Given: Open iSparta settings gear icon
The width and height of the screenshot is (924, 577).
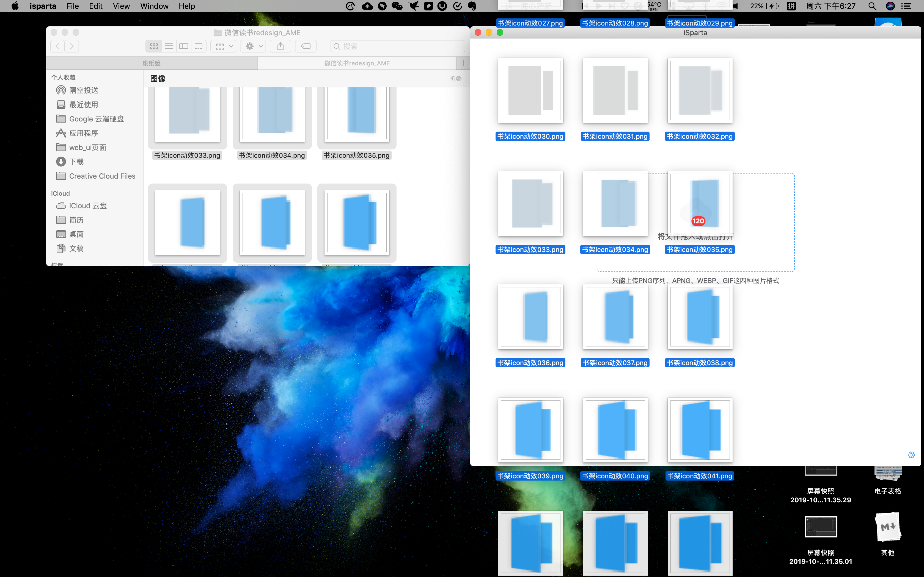Looking at the screenshot, I should (x=911, y=454).
